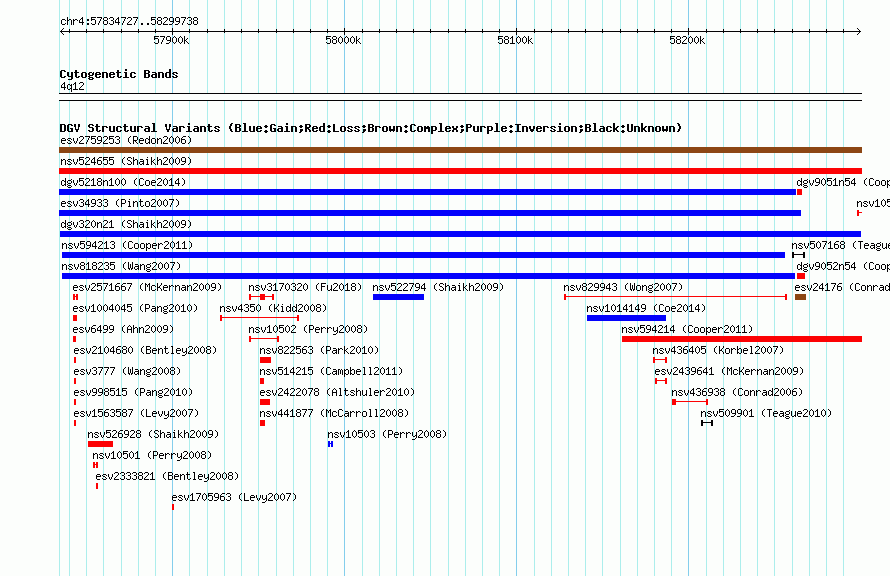Click the esv3777 (Wang2008) label
This screenshot has height=576, width=890.
click(x=127, y=371)
